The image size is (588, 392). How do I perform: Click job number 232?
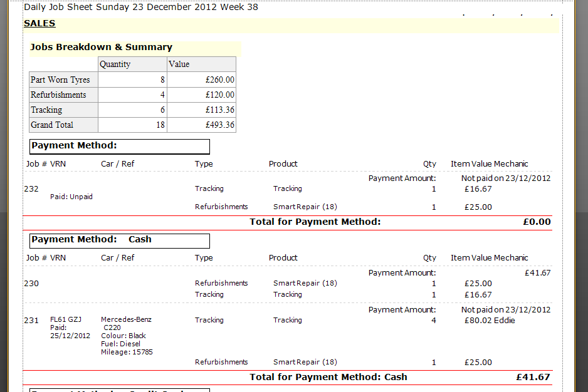(31, 188)
